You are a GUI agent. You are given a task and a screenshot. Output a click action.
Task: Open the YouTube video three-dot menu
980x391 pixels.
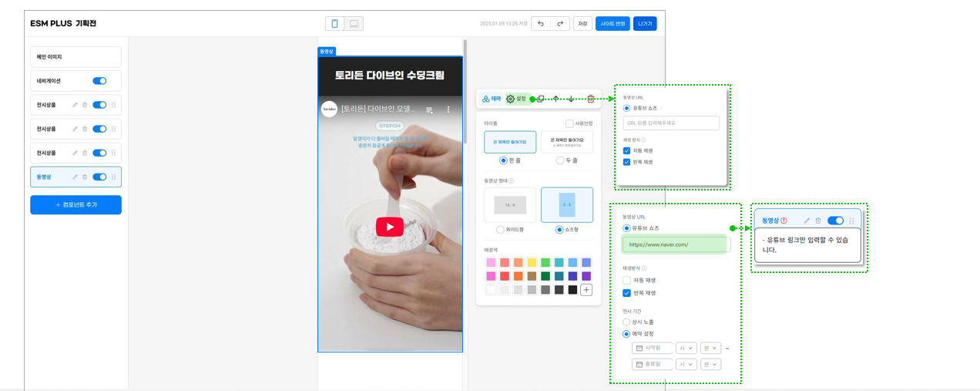448,110
